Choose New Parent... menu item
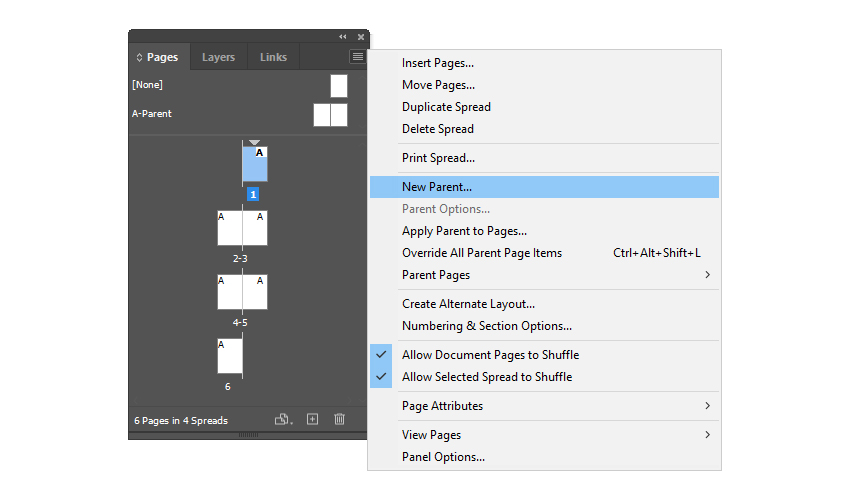Viewport: 850px width, 500px height. point(544,187)
